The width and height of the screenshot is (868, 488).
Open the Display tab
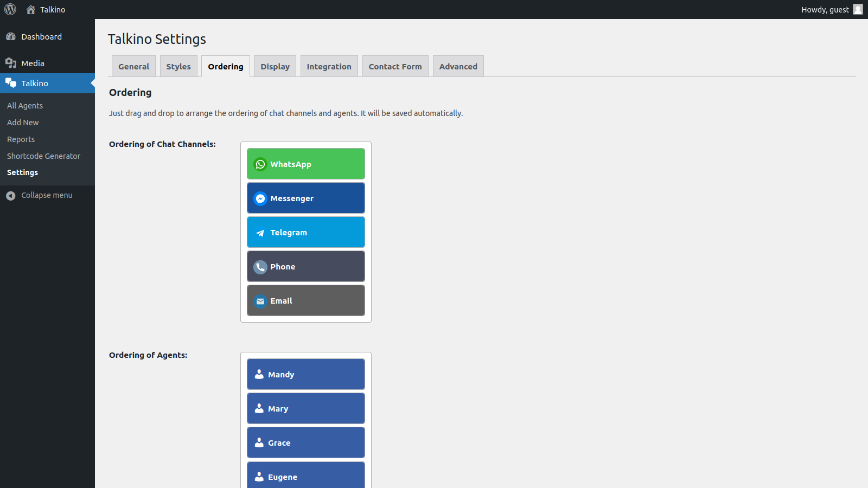275,66
